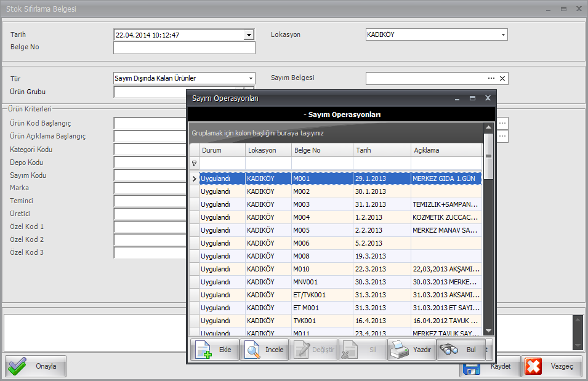Click the Ekle button with document-plus icon
588x381 pixels.
215,350
